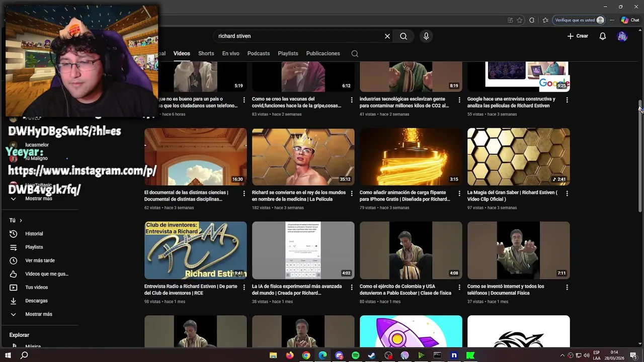644x362 pixels.
Task: Open the YouTube account avatar menu
Action: point(622,36)
